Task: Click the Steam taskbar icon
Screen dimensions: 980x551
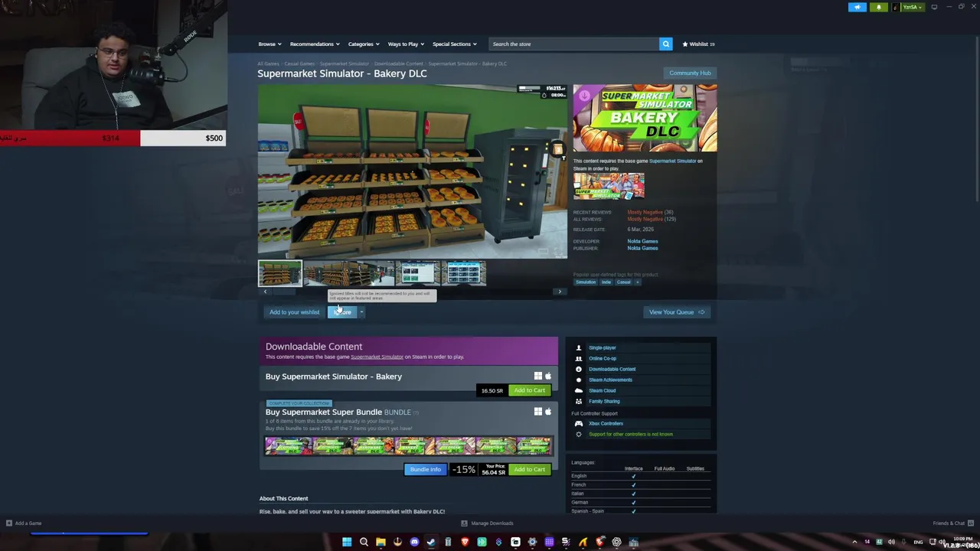Action: pos(431,542)
